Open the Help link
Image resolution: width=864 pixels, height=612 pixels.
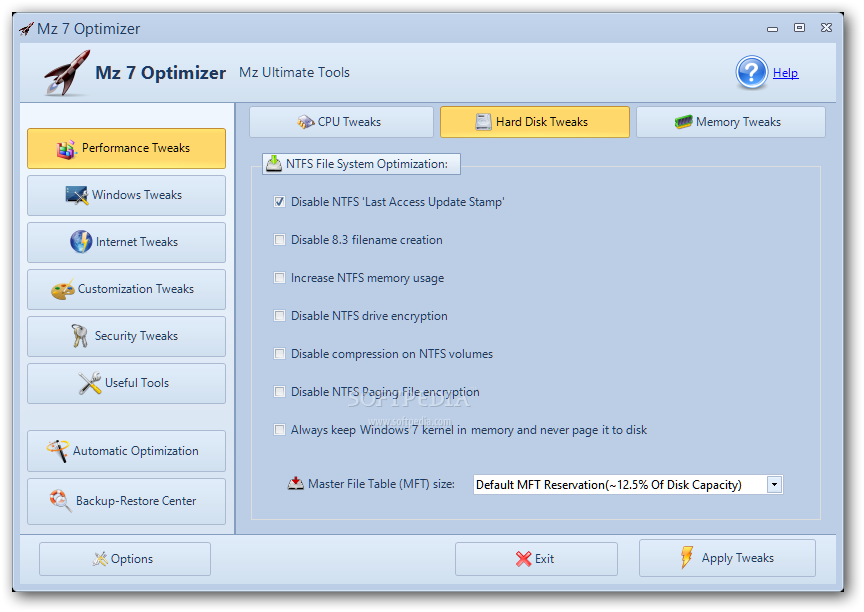tap(785, 73)
